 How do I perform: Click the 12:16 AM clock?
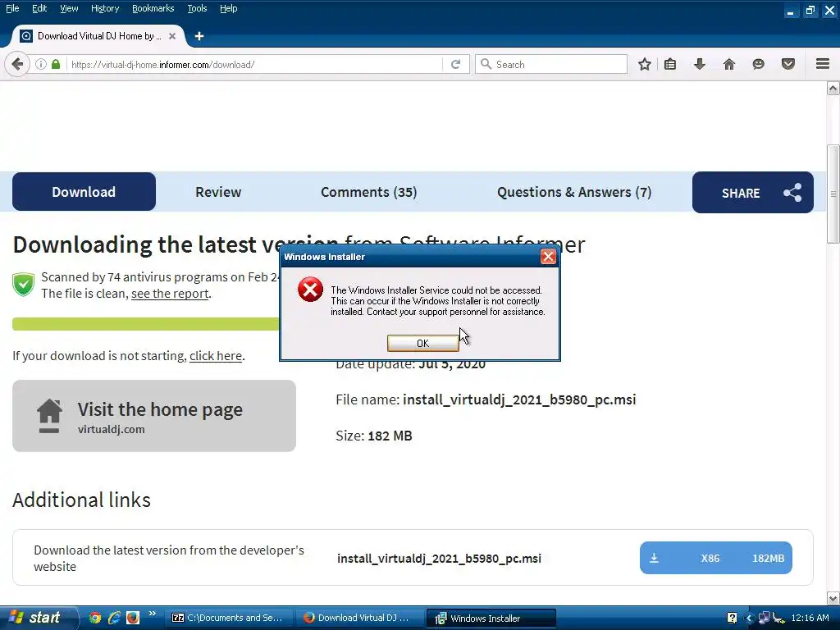pyautogui.click(x=810, y=618)
